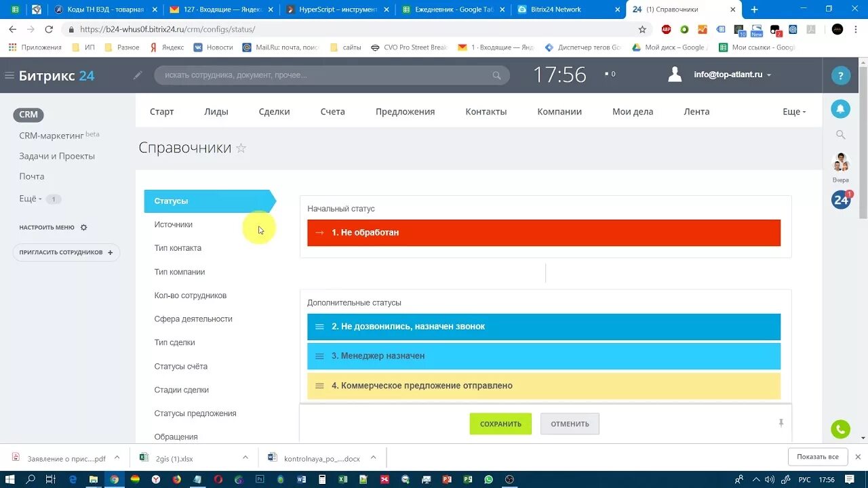Open the Лиды menu item
The width and height of the screenshot is (868, 488).
(x=216, y=112)
